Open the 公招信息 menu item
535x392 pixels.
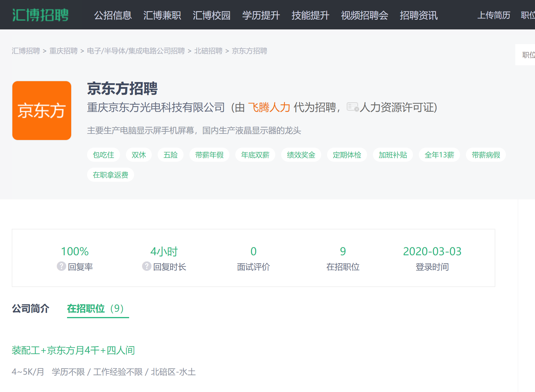coord(113,15)
